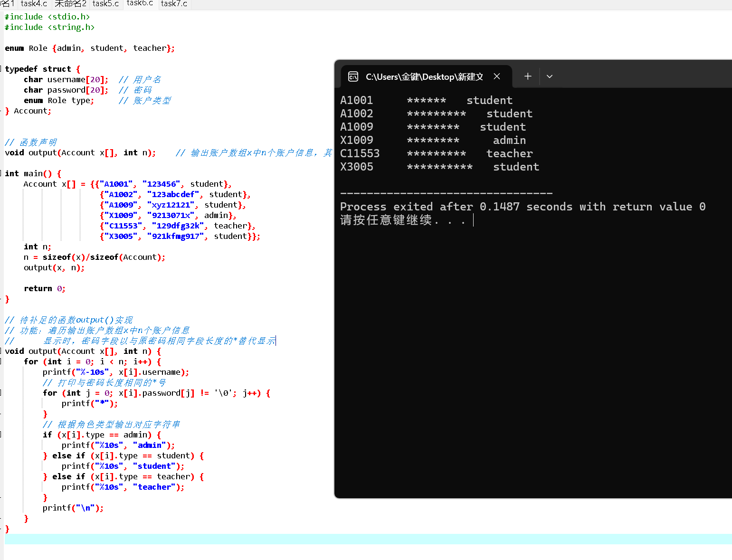Viewport: 732px width, 560px height.
Task: Click the 'for (int i = 0; i < n; i++)' line
Action: pos(93,361)
